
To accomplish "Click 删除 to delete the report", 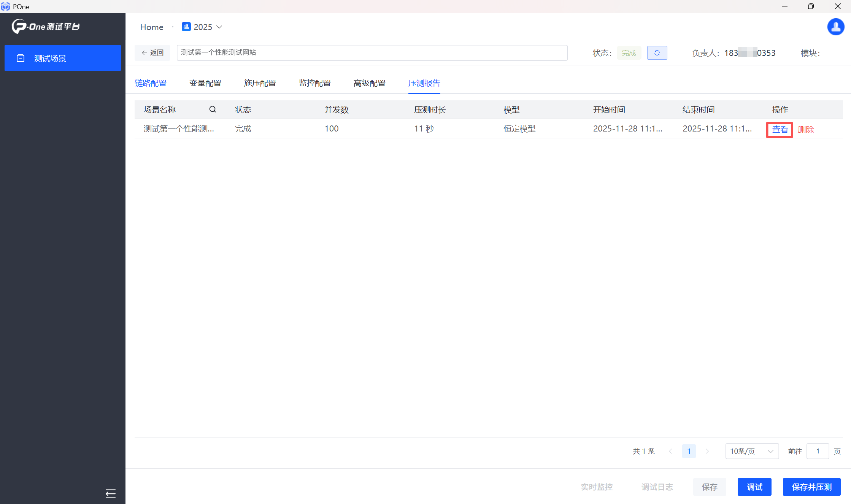I will (805, 130).
